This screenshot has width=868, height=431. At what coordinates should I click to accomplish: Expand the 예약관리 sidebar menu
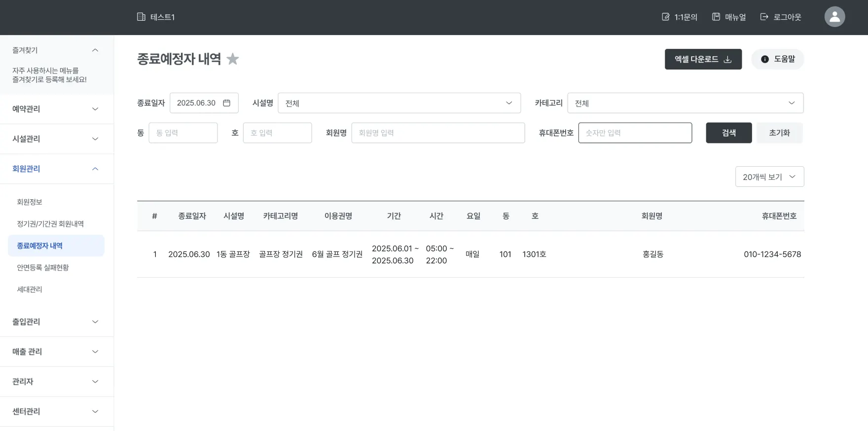pos(57,109)
